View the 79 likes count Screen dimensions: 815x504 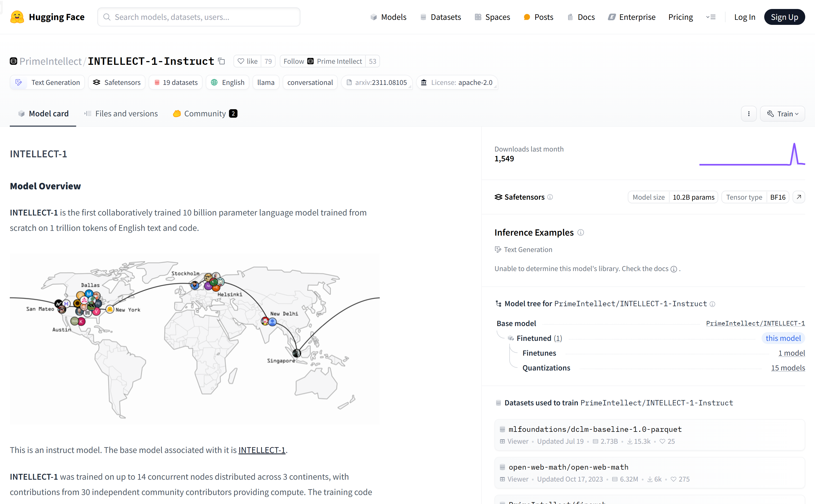(268, 61)
